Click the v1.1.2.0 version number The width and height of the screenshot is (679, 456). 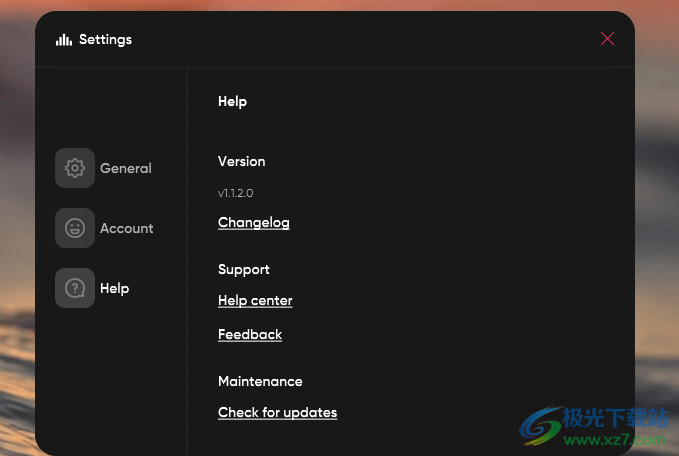[236, 193]
